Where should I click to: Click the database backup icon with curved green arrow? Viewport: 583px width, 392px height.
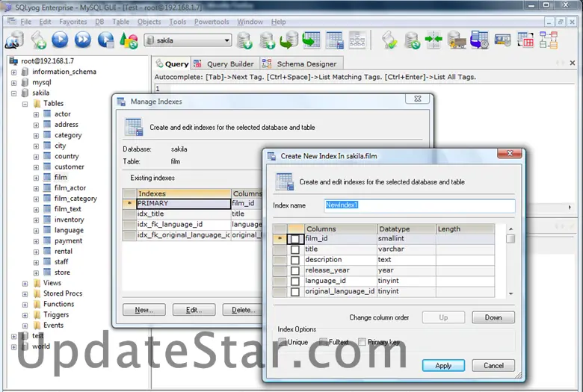click(289, 40)
